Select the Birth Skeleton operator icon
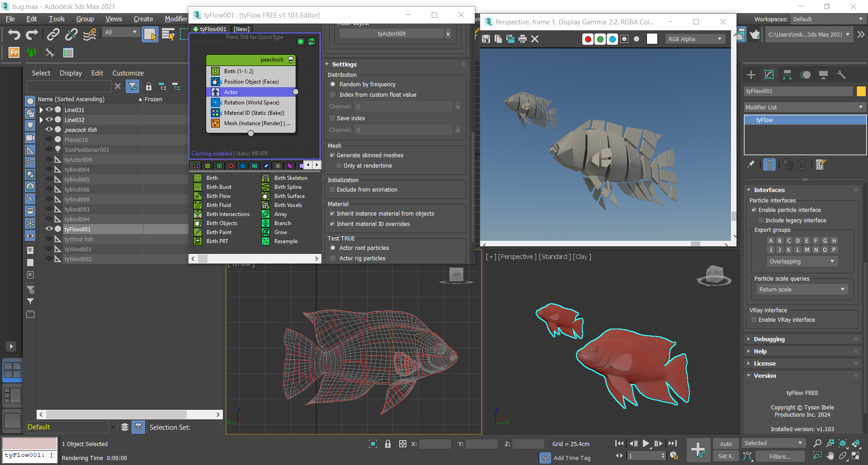The width and height of the screenshot is (868, 465). click(x=266, y=178)
